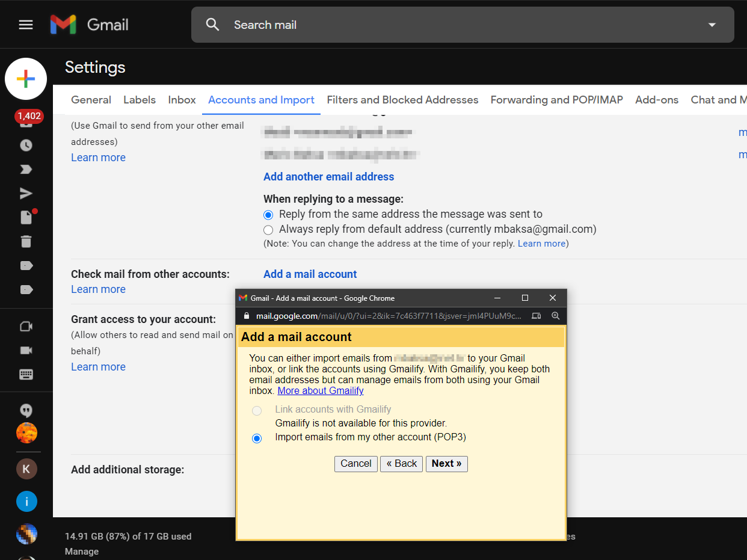Select Link accounts with Gmailify radio

[257, 411]
